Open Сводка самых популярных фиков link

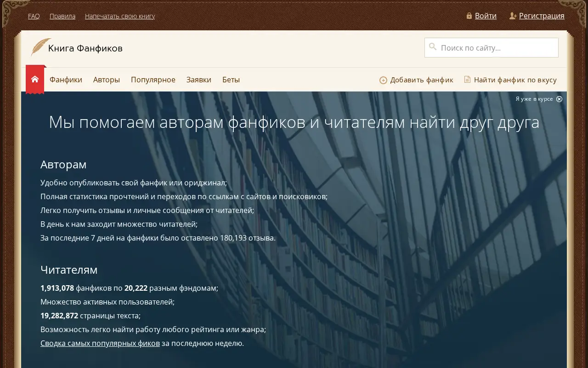pyautogui.click(x=100, y=343)
